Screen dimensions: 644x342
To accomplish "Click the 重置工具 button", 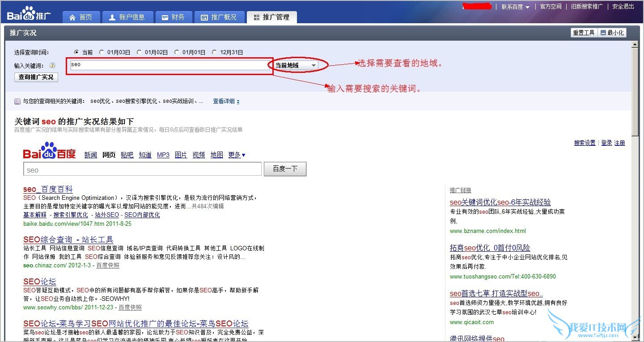I will [x=584, y=33].
